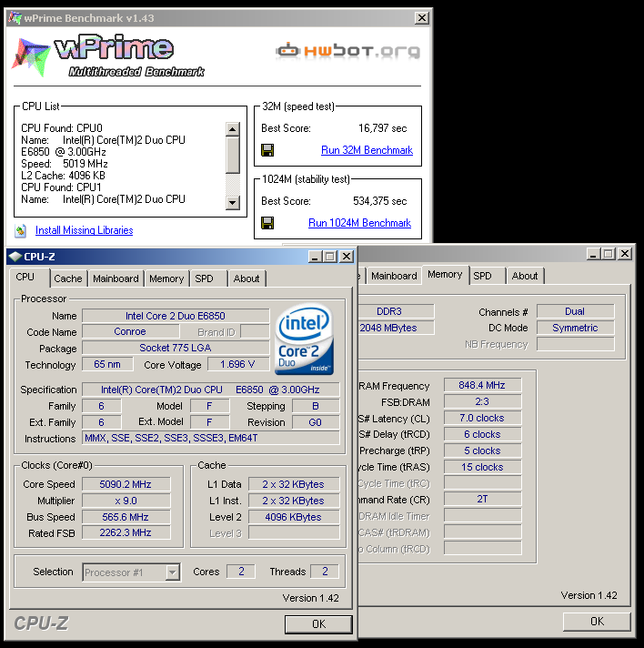644x648 pixels.
Task: Open Memory tab in front CPU-Z window
Action: (166, 278)
